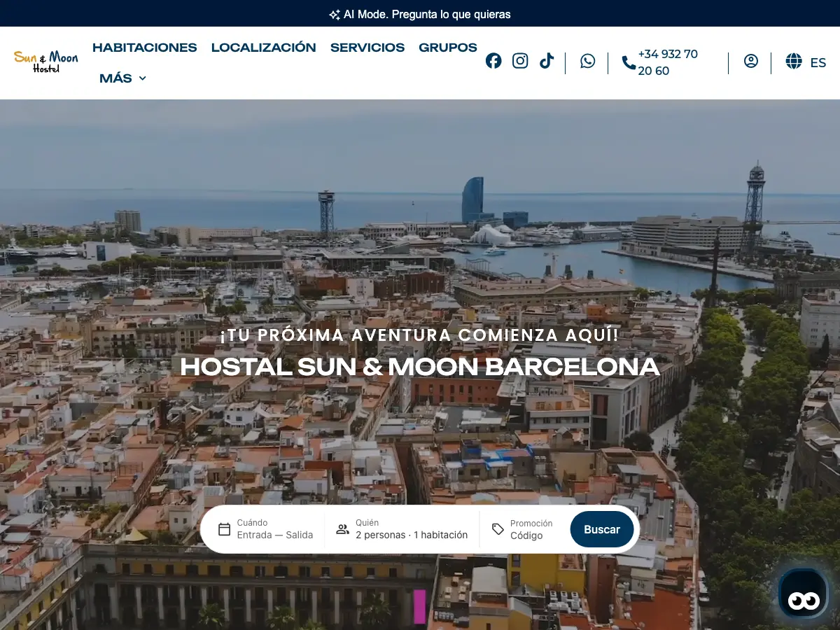840x630 pixels.
Task: Open the user account icon
Action: pyautogui.click(x=751, y=61)
